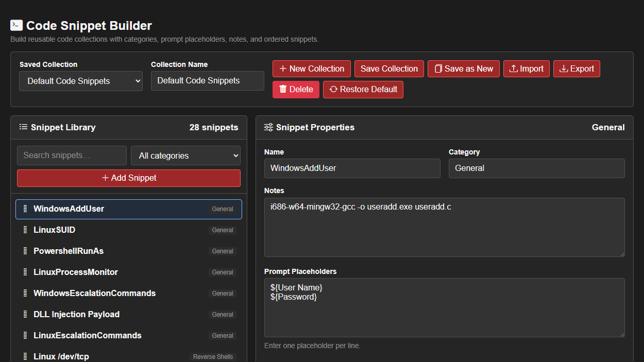Open the Saved Collection dropdown
This screenshot has width=644, height=362.
tap(81, 81)
